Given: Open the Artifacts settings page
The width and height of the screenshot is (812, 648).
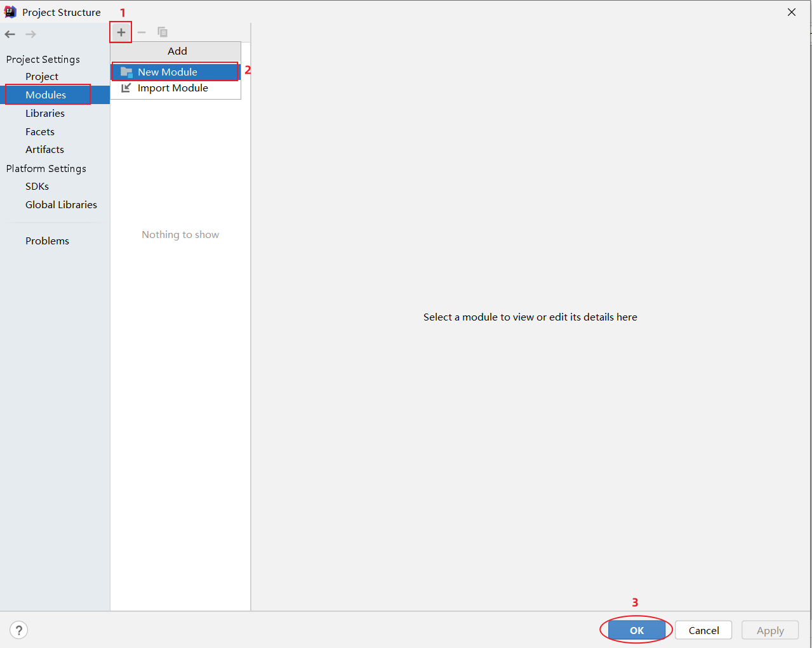Looking at the screenshot, I should pos(44,149).
